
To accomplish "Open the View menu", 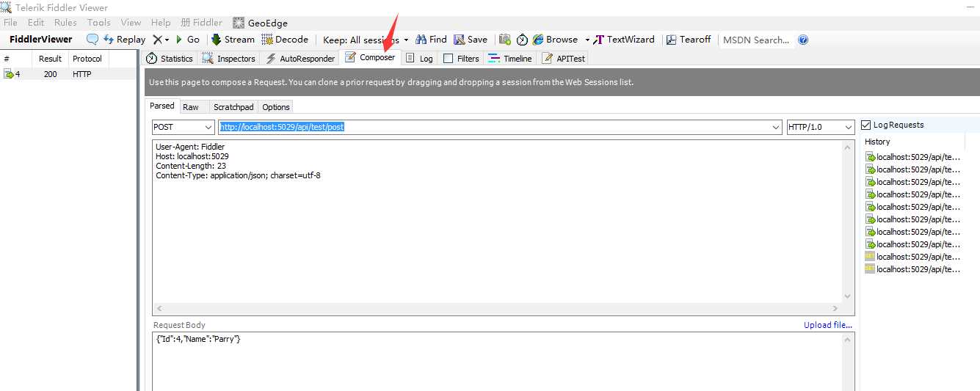I will (x=131, y=23).
